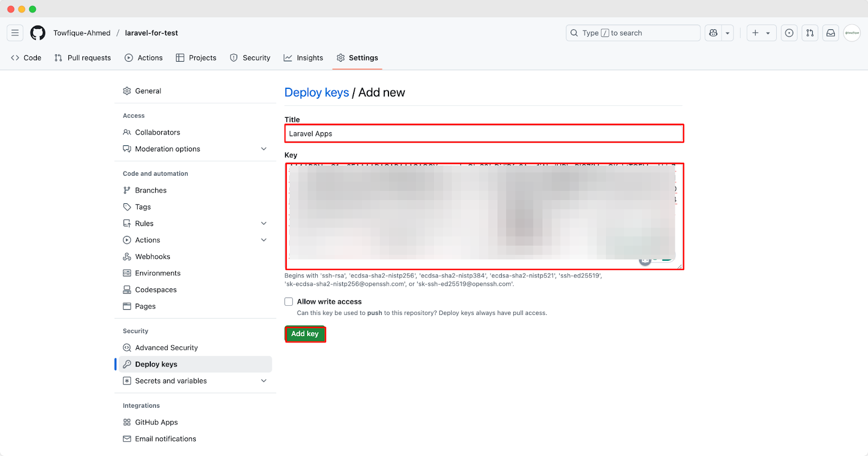Viewport: 868px width, 456px height.
Task: Focus the Type to search box
Action: click(633, 33)
